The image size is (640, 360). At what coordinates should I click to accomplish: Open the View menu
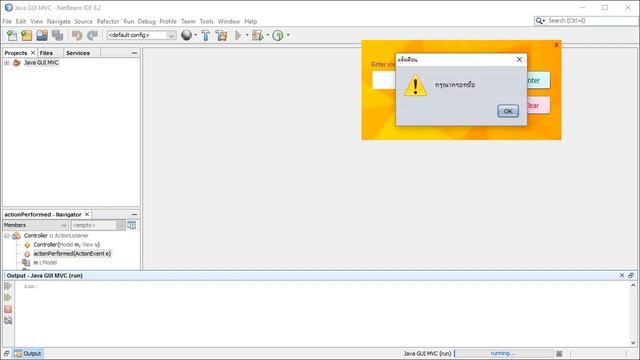pyautogui.click(x=36, y=21)
